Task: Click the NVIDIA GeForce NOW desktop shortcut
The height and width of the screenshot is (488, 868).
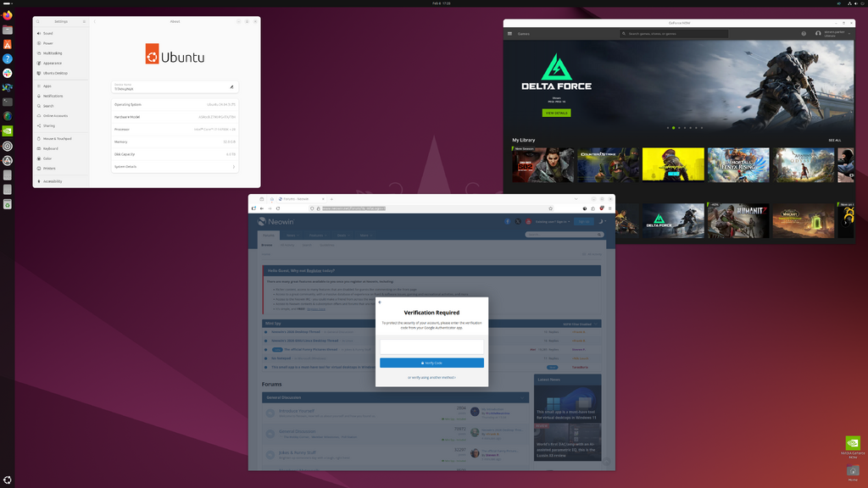Action: [853, 447]
